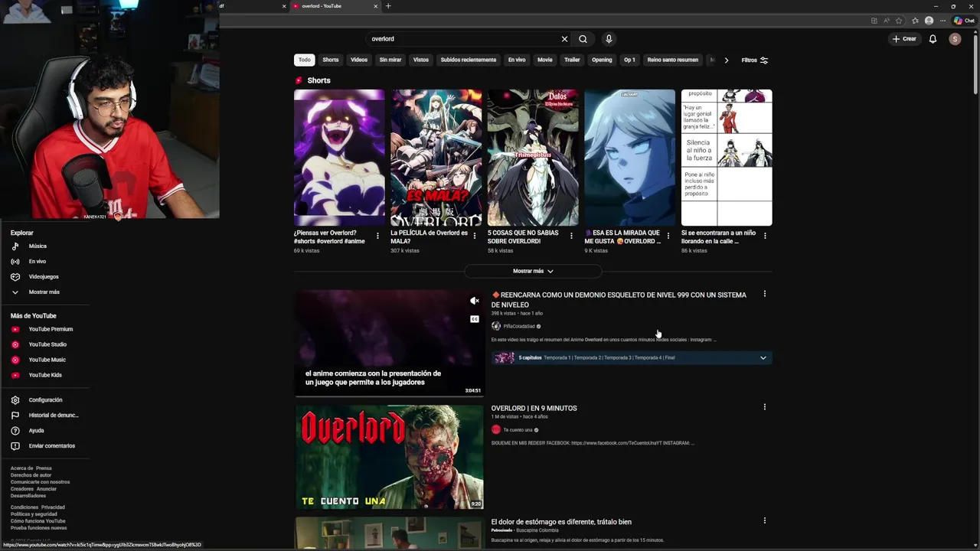Select the Trailer filter chip
980x551 pixels.
572,60
